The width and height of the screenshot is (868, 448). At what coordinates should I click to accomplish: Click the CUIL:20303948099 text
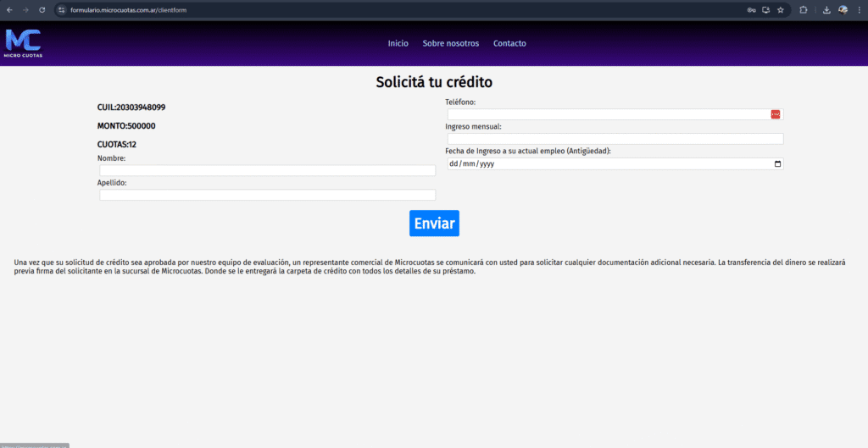(x=131, y=108)
